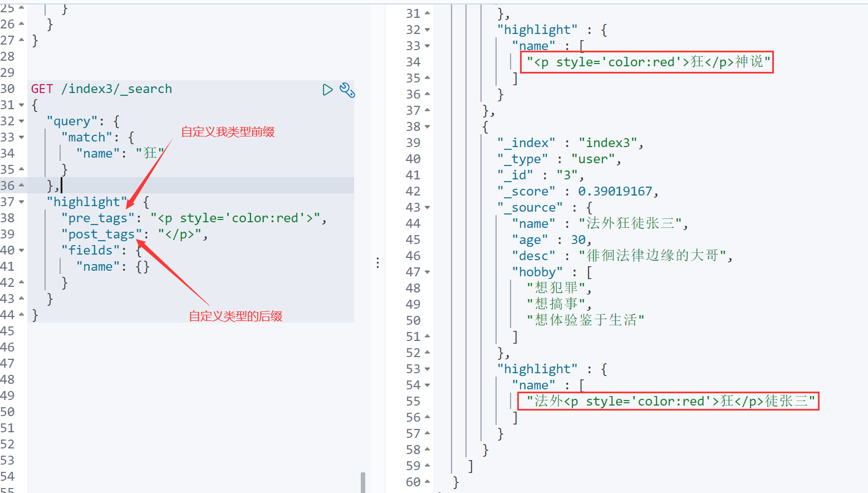Fold second "name" array at output line 54
This screenshot has height=493, width=868.
click(428, 385)
